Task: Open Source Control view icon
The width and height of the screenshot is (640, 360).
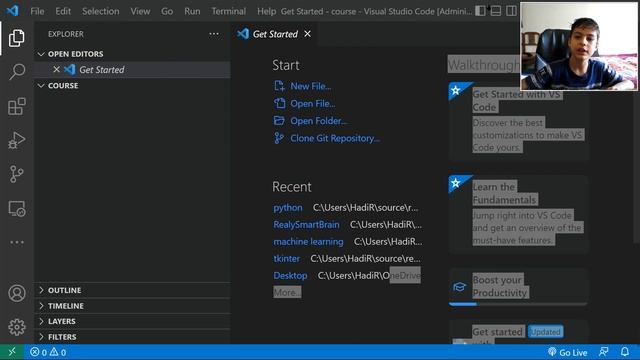Action: [16, 174]
